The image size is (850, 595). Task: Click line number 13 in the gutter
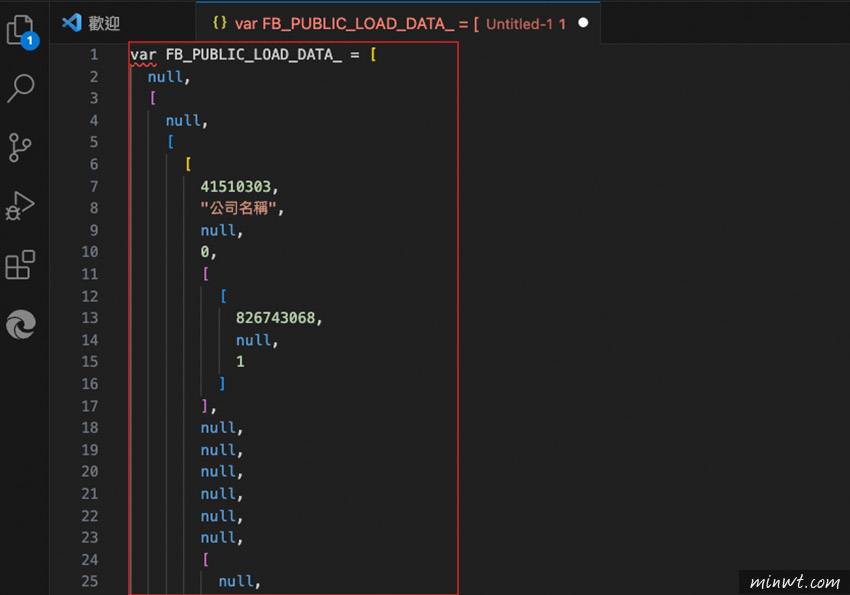pyautogui.click(x=90, y=318)
